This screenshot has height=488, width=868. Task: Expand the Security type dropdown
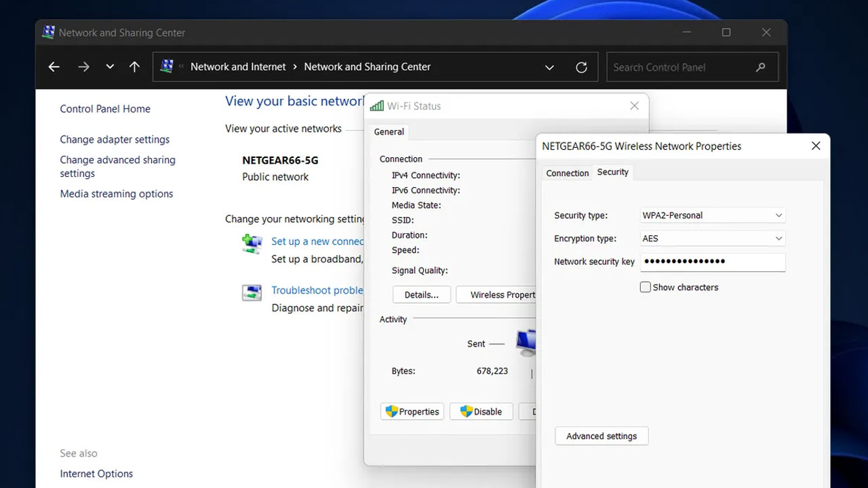point(778,216)
